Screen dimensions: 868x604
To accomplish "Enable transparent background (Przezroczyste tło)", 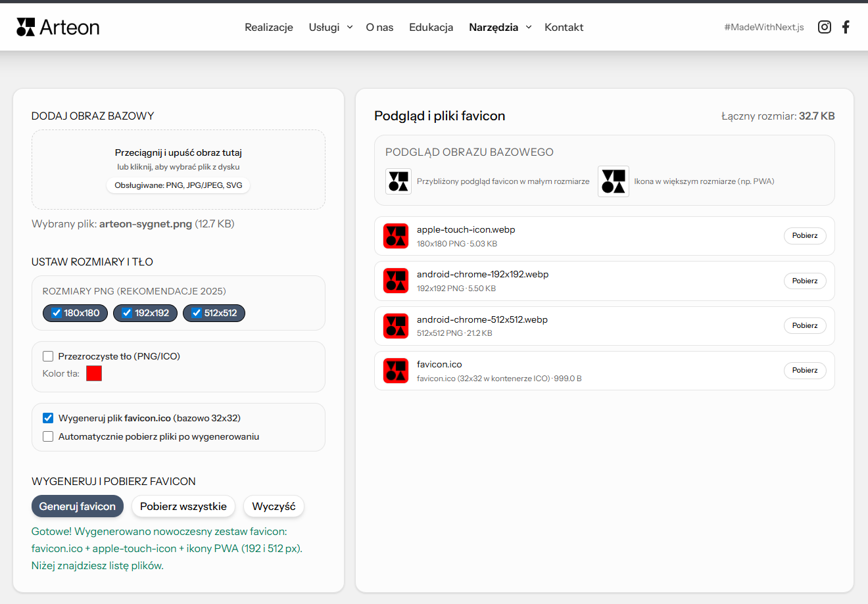I will click(x=48, y=356).
